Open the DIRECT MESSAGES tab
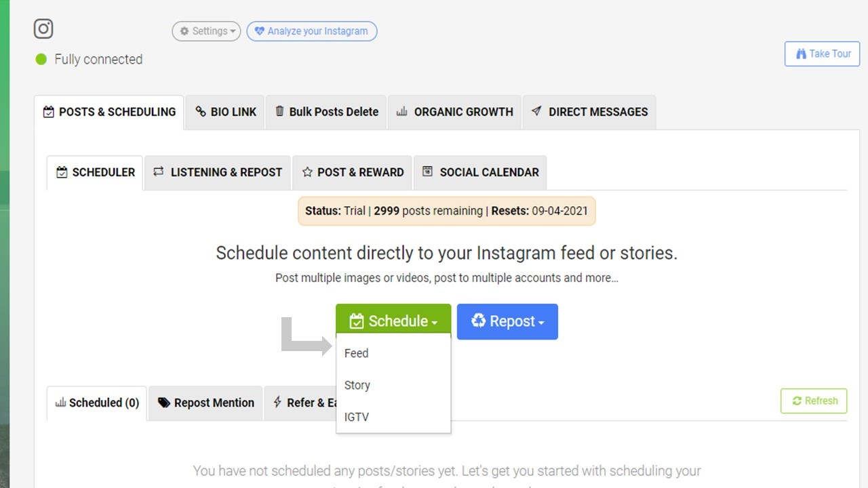 coord(589,112)
